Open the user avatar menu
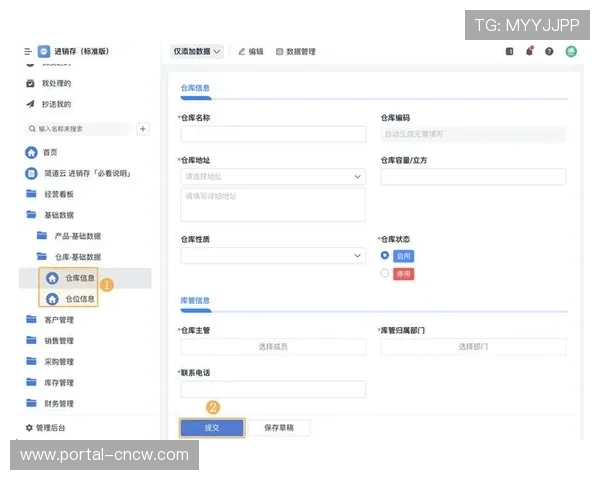The image size is (600, 480). [571, 51]
